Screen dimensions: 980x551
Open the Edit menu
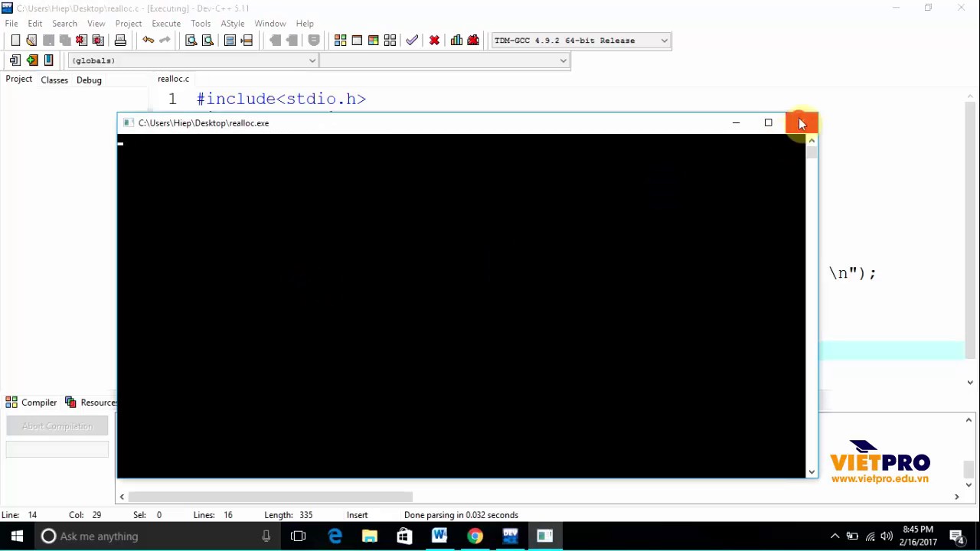point(35,24)
